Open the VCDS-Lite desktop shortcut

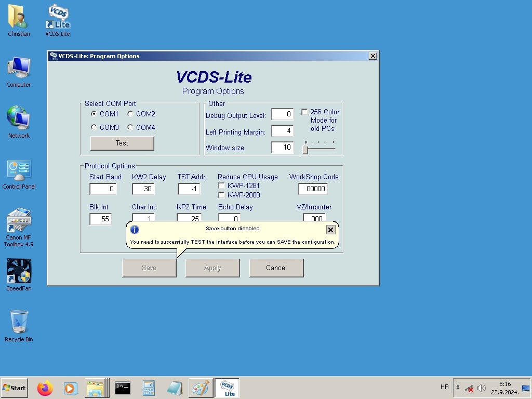click(58, 20)
